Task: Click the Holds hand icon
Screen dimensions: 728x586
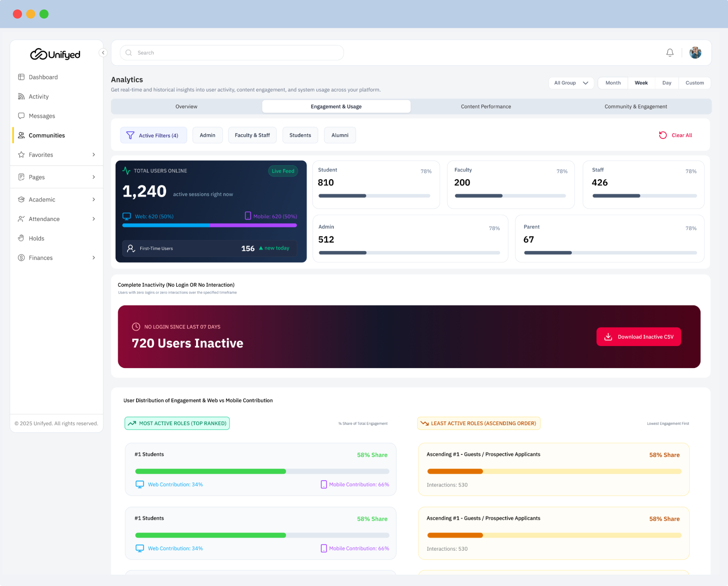Action: [x=21, y=238]
